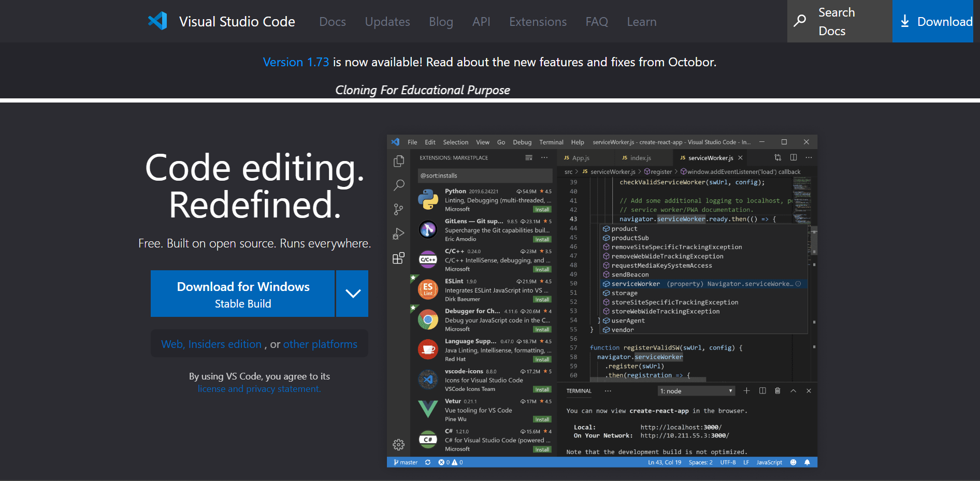Viewport: 980px width, 481px height.
Task: Click the blue Download button in header
Action: click(933, 21)
